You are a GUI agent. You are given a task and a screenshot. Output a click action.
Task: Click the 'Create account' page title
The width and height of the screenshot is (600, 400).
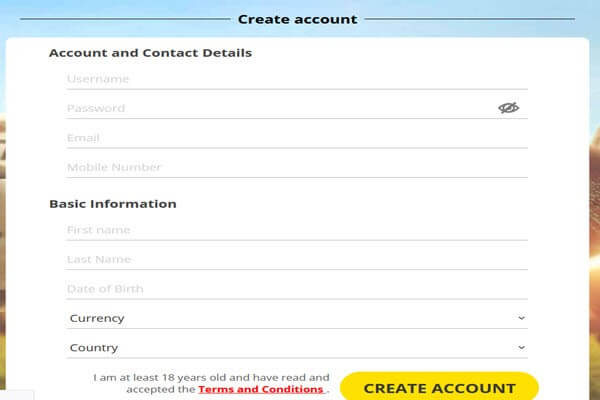(x=297, y=19)
